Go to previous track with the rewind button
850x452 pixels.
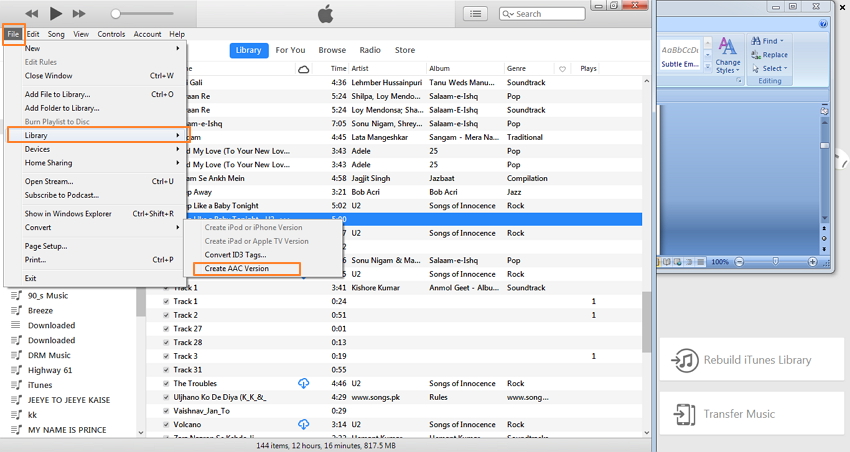tap(32, 14)
